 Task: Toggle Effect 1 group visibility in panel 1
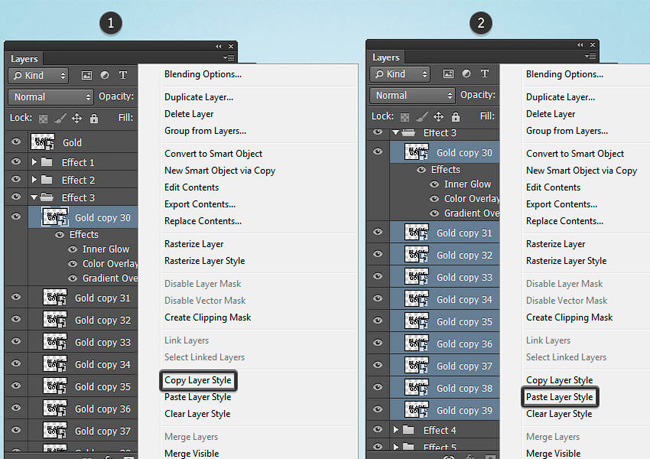pos(16,161)
